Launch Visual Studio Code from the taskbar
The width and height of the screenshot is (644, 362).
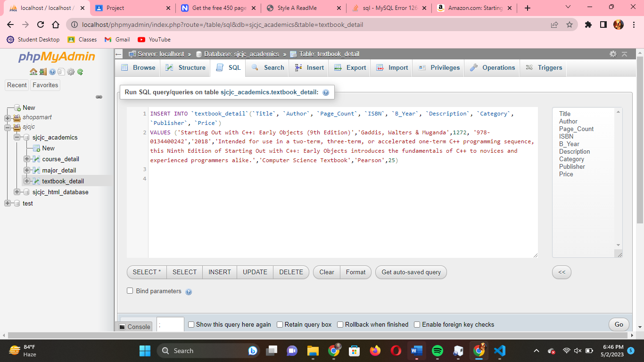pyautogui.click(x=500, y=351)
